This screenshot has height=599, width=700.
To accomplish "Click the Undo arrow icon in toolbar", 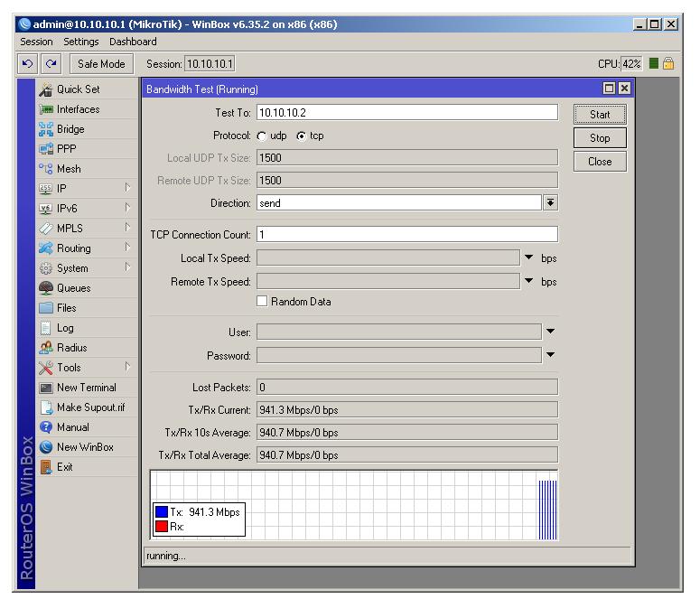I will tap(27, 64).
